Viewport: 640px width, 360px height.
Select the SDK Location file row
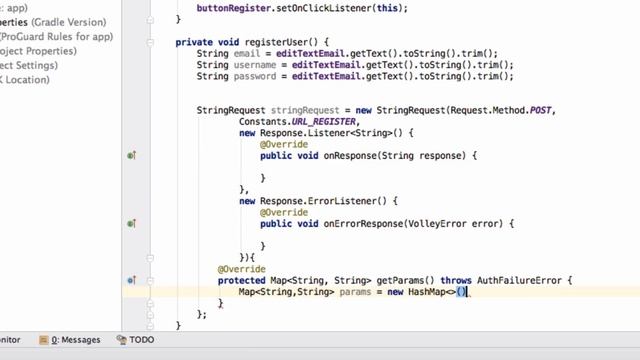(x=25, y=80)
